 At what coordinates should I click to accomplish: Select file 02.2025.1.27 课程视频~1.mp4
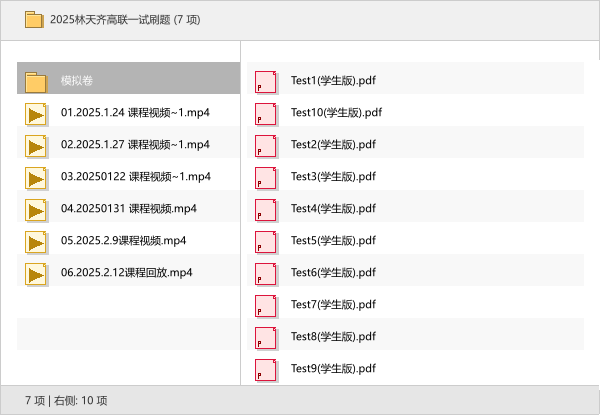tap(135, 145)
